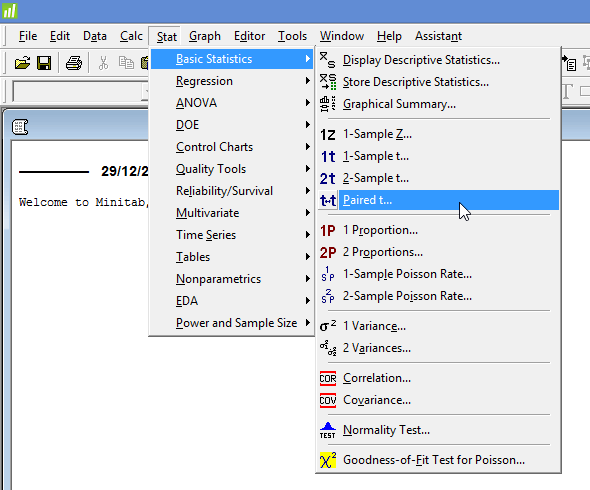The width and height of the screenshot is (590, 490).
Task: Click the Save floppy disk icon
Action: coord(44,63)
